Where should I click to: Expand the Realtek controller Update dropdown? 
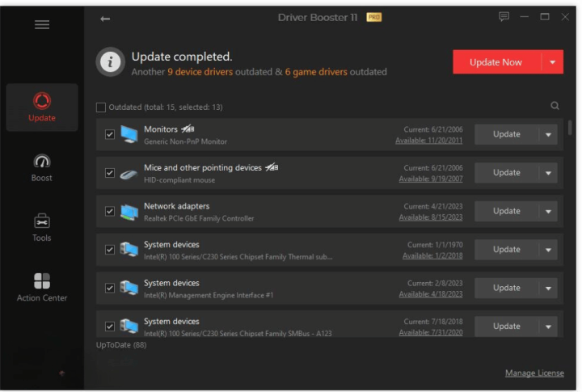[x=548, y=211]
